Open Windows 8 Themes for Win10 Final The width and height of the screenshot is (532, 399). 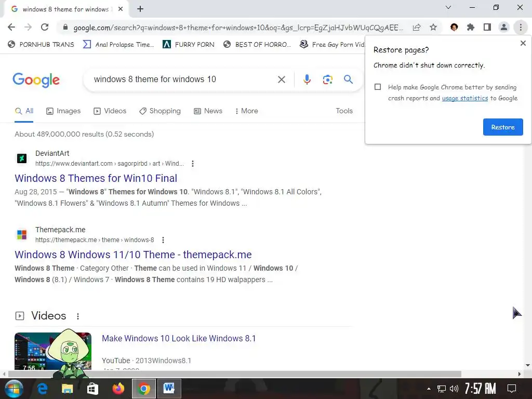coord(96,178)
